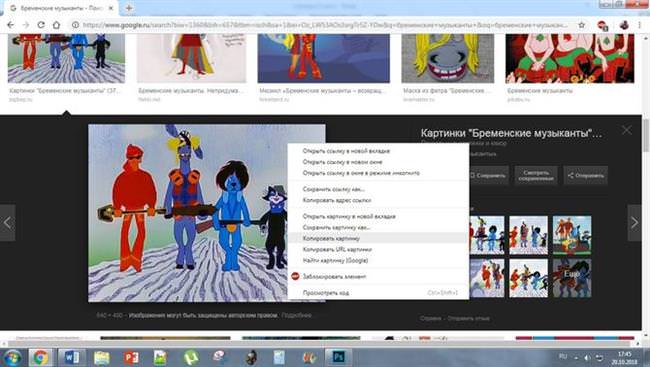The height and width of the screenshot is (367, 650).
Task: Close the dark image preview panel
Action: (x=626, y=130)
